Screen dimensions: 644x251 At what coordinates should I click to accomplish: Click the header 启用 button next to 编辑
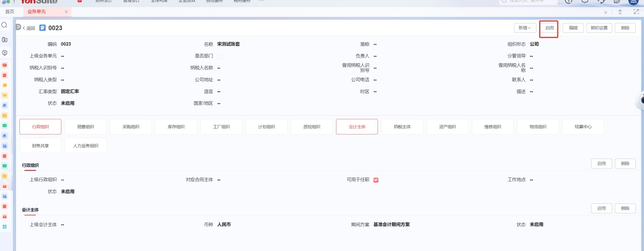(549, 28)
